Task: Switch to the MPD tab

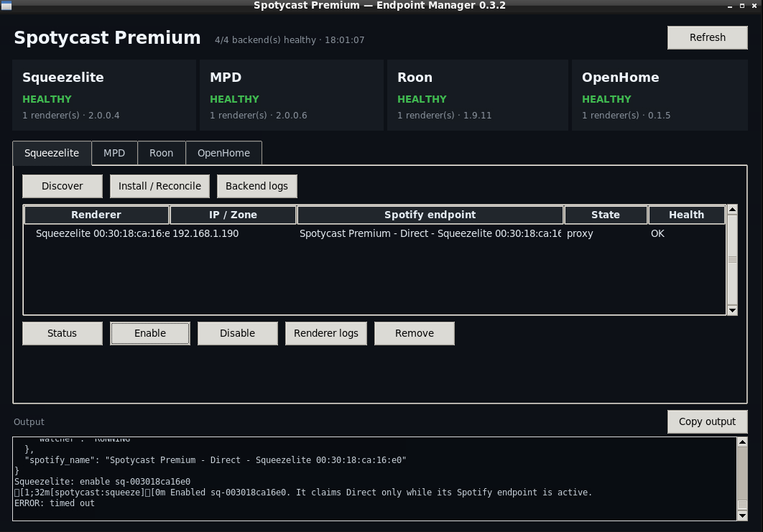Action: pos(114,153)
